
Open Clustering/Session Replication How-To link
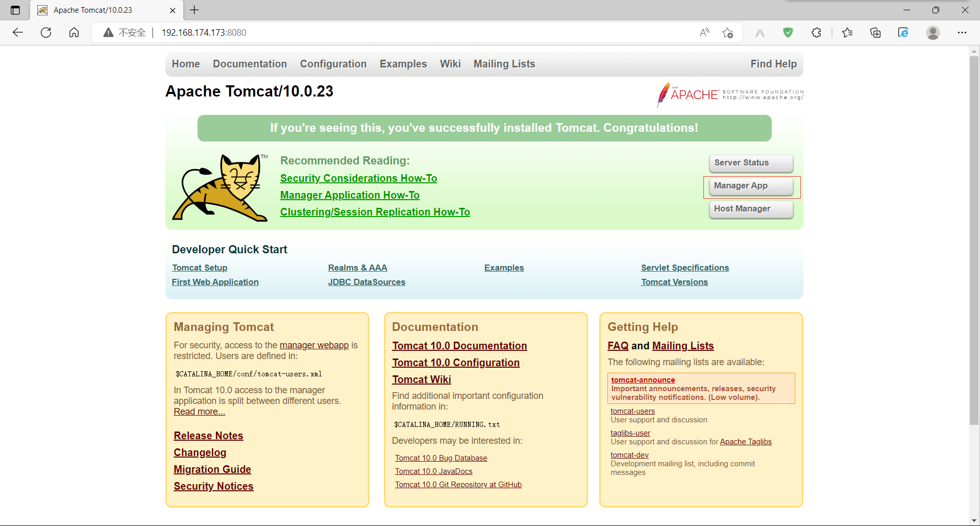(x=375, y=212)
